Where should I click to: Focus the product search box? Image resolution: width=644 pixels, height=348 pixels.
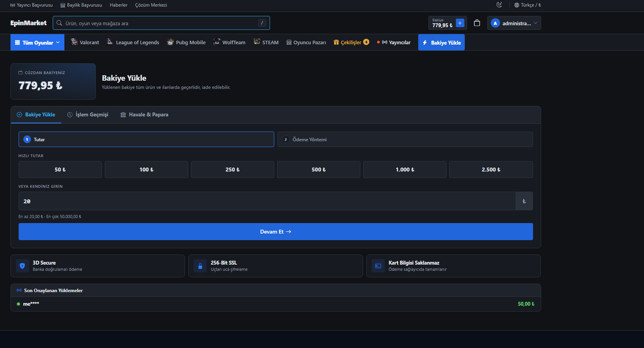161,23
